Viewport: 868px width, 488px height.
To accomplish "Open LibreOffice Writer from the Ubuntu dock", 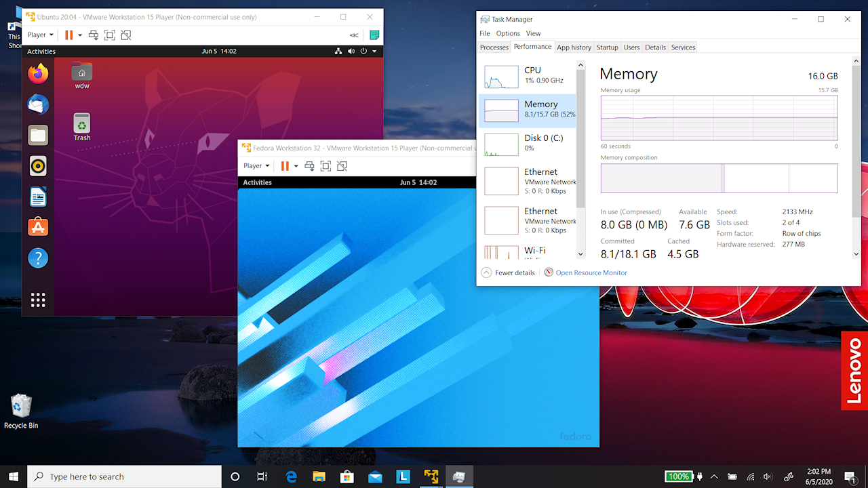I will [38, 197].
